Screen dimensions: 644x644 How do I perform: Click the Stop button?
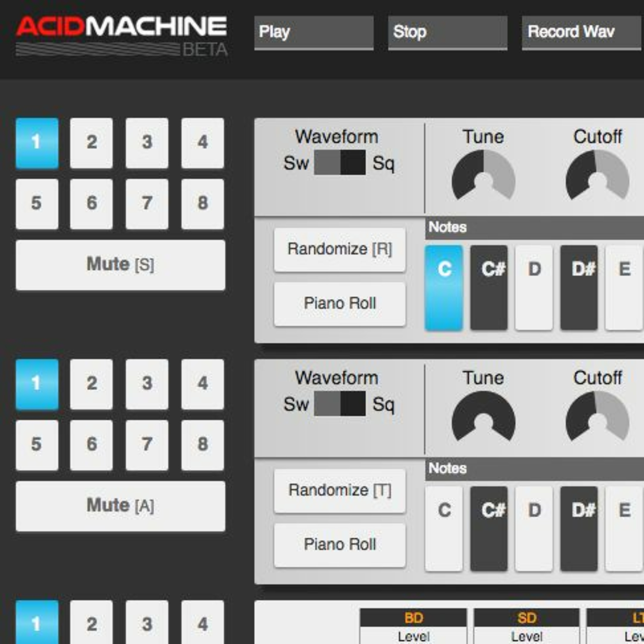448,33
